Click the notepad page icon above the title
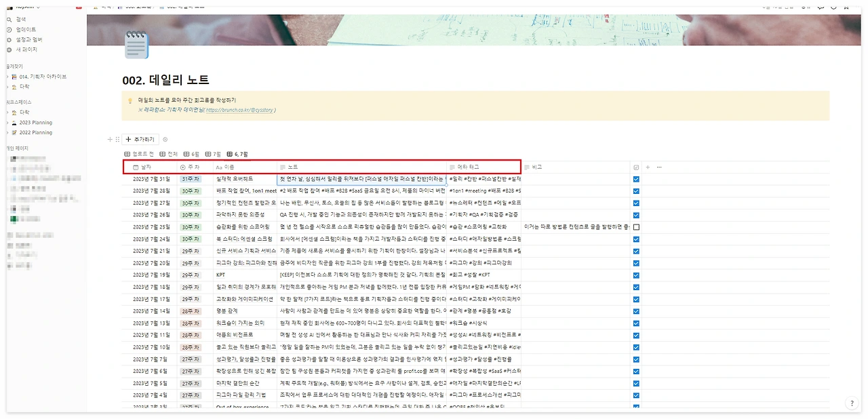 pos(136,45)
